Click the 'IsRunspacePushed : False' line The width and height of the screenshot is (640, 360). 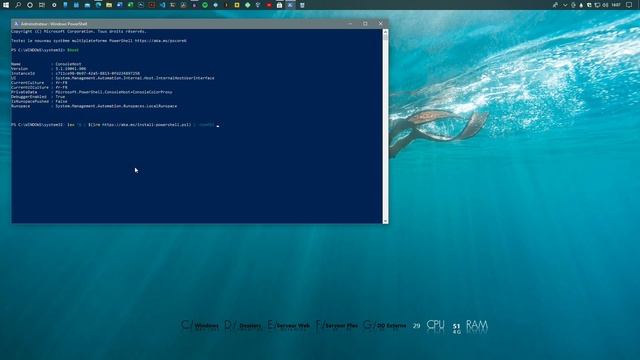[39, 101]
